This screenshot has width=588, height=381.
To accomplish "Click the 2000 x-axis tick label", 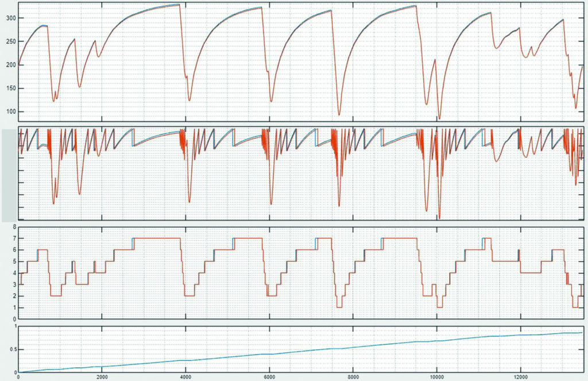I will coord(102,376).
